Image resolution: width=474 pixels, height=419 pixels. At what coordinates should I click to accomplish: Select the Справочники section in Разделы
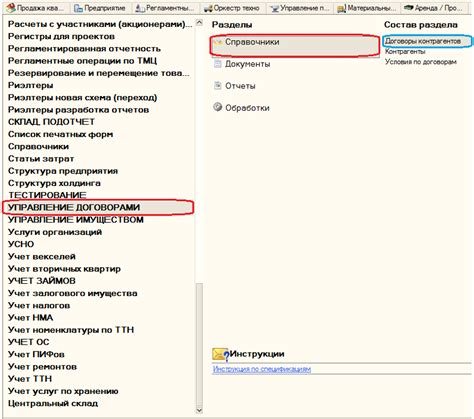click(x=295, y=45)
